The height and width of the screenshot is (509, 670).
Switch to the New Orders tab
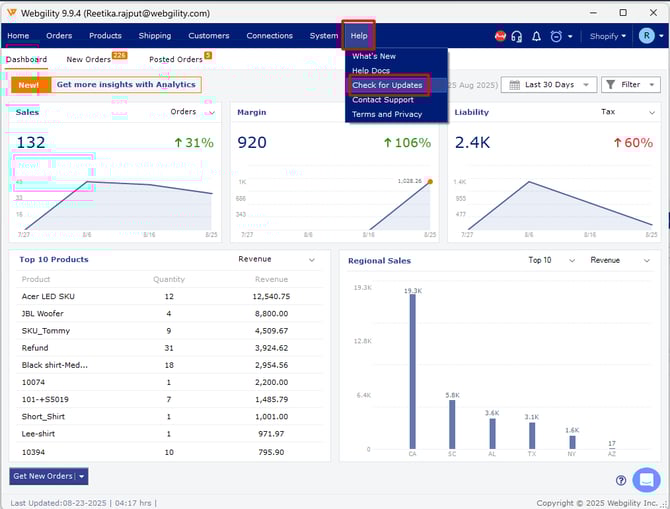(x=89, y=60)
